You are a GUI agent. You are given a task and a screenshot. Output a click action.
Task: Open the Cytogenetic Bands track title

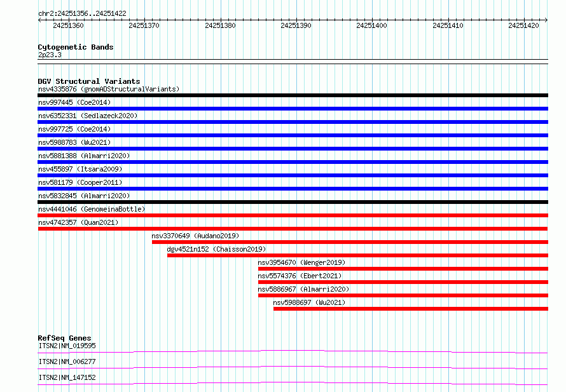76,47
